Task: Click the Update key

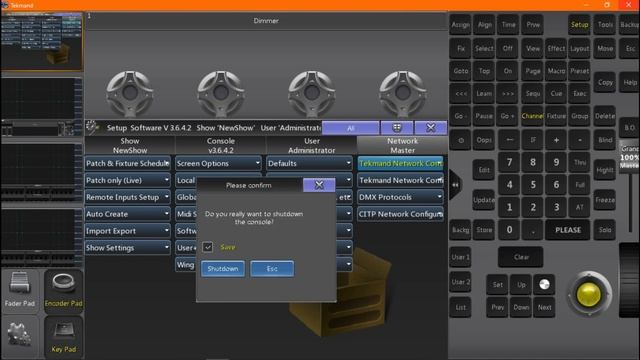Action: click(484, 200)
